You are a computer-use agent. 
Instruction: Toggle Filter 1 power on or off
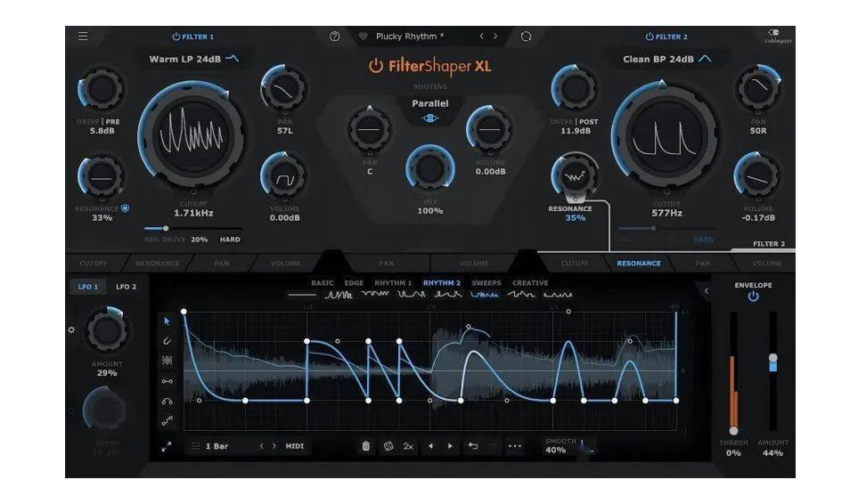176,37
